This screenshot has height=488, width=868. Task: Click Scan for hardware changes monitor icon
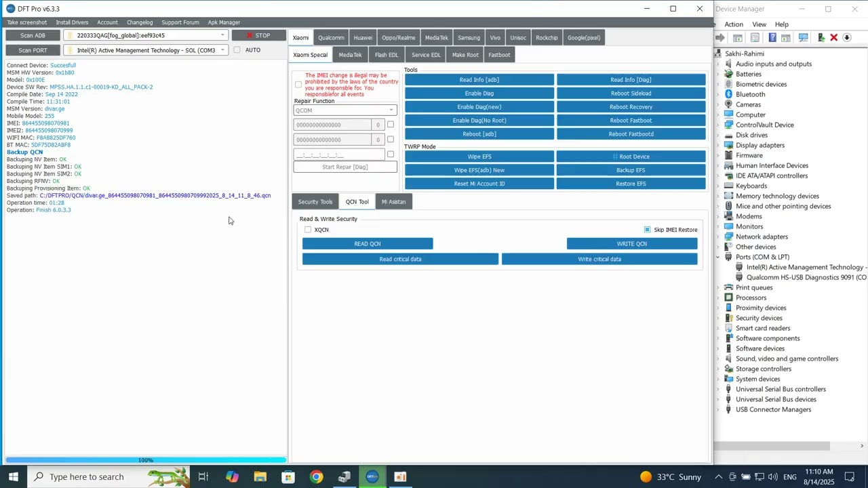pyautogui.click(x=803, y=38)
